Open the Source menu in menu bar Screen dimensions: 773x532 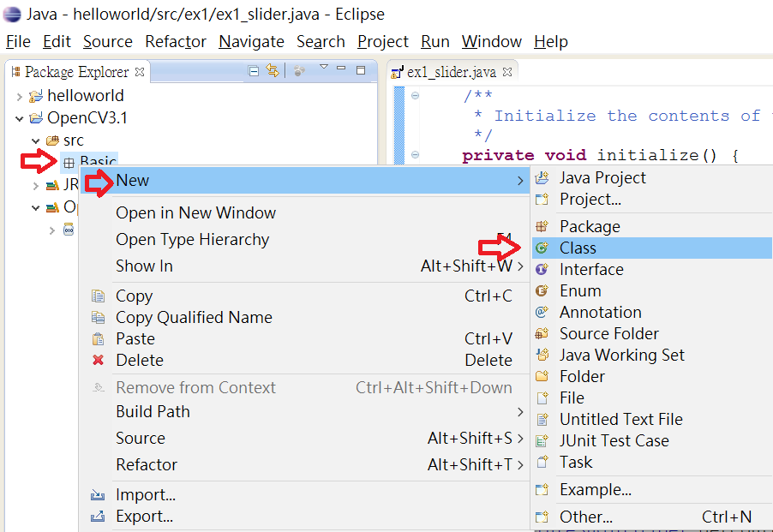click(x=107, y=42)
